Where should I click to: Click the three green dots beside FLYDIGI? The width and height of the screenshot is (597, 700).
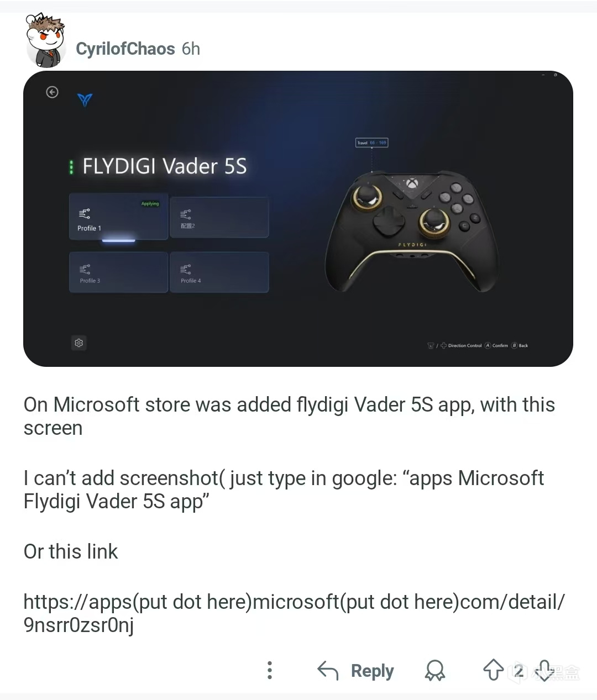pos(71,167)
